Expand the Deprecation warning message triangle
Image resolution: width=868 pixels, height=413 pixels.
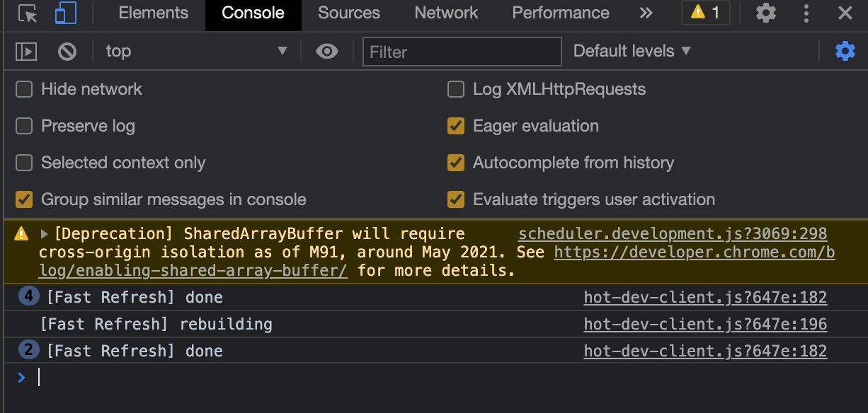pyautogui.click(x=45, y=234)
